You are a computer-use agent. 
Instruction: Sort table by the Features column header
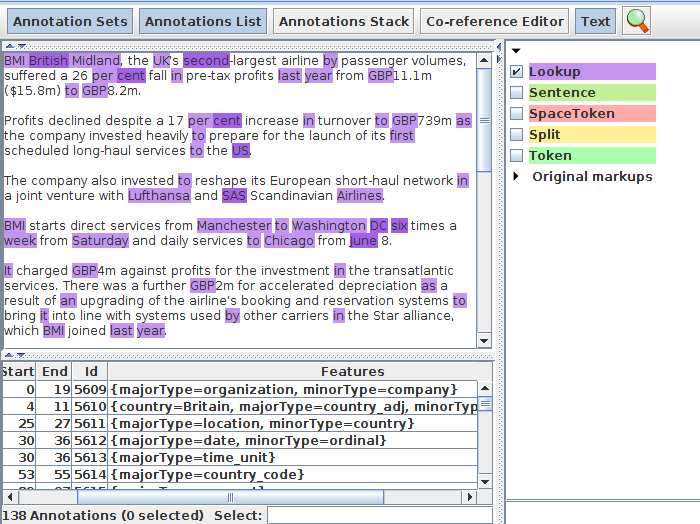[345, 371]
